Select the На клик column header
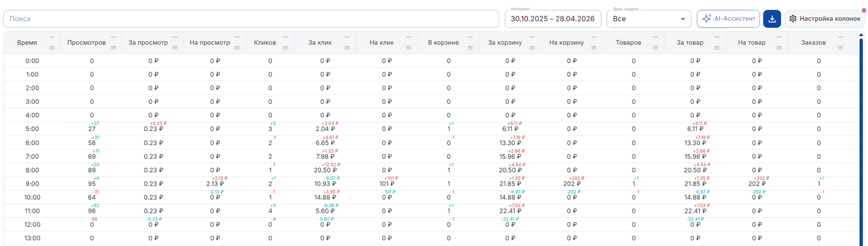The height and width of the screenshot is (246, 868). [381, 43]
